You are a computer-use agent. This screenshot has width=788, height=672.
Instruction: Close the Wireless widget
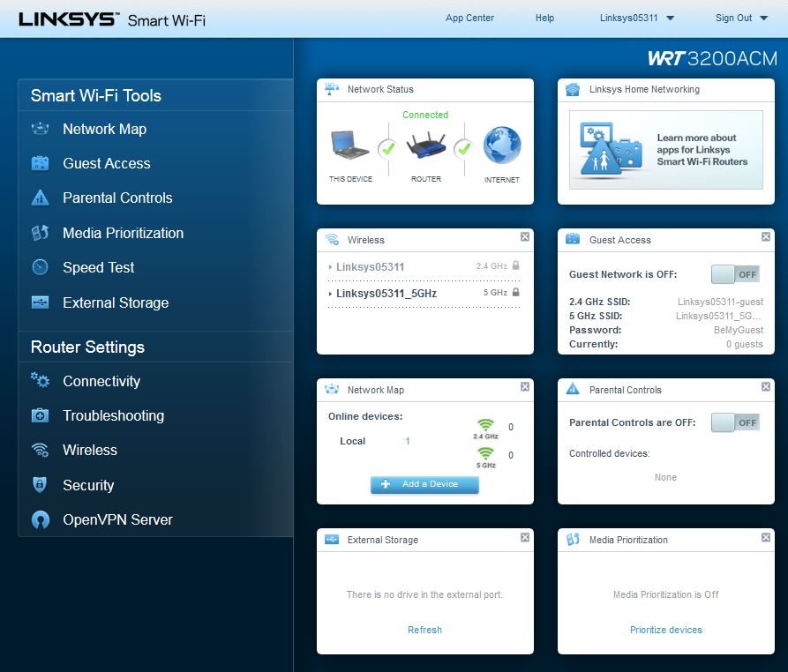pos(525,236)
